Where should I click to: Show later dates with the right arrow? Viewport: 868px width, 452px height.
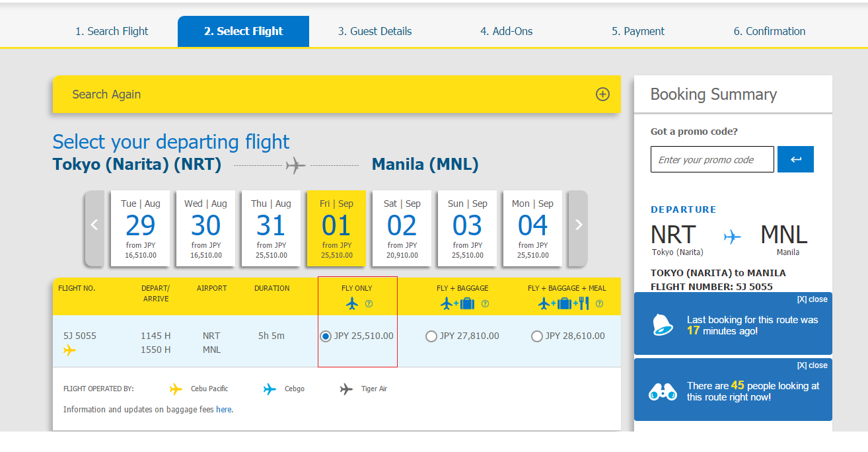pos(579,225)
